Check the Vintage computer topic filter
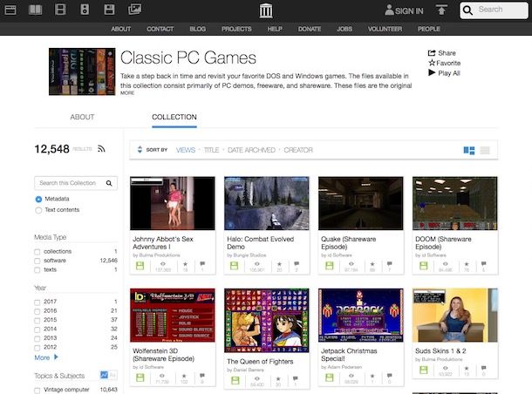 38,391
